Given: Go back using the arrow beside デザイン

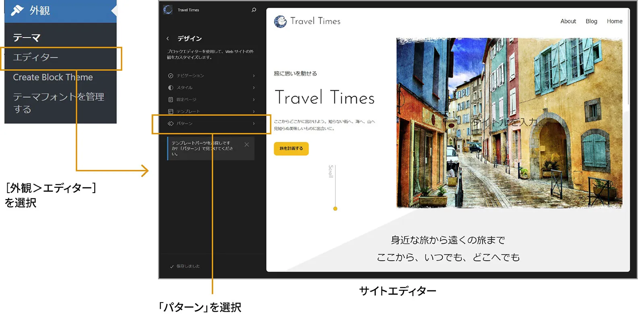Looking at the screenshot, I should (168, 39).
